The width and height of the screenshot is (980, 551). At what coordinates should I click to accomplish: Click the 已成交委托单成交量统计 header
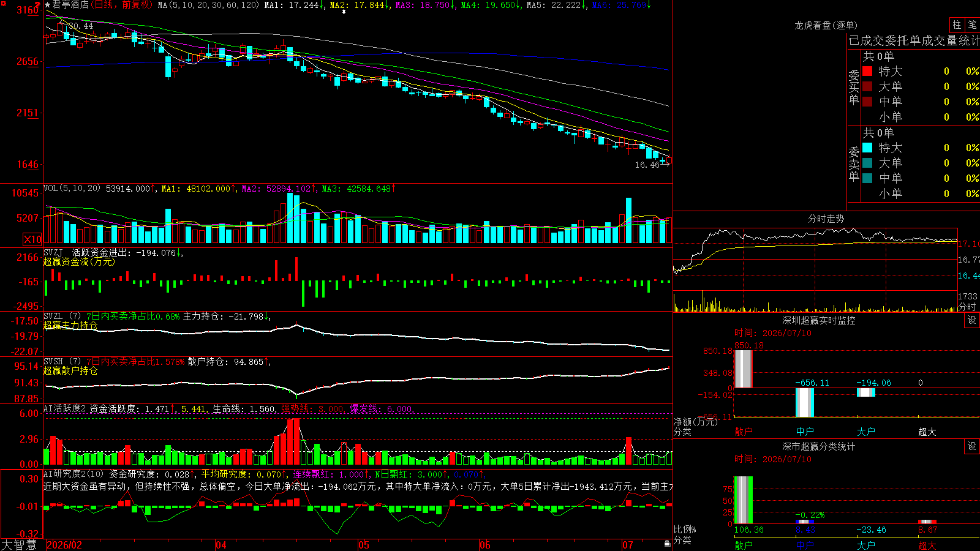914,41
